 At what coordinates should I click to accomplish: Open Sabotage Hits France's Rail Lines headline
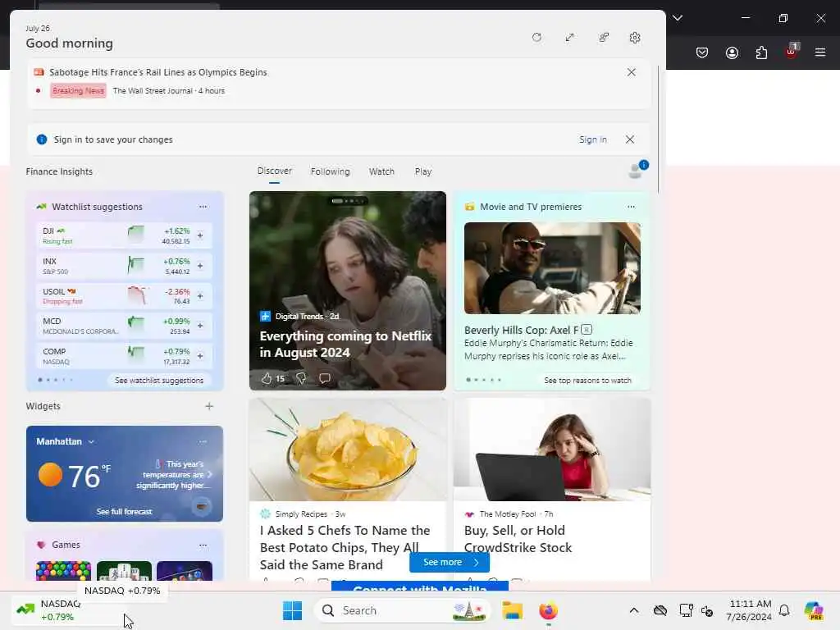(158, 72)
